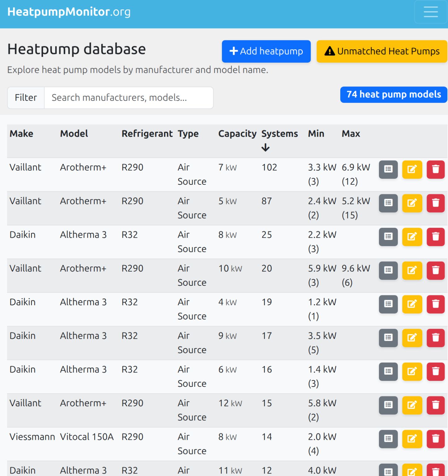Viewport: 448px width, 476px height.
Task: Open the hamburger navigation menu
Action: point(430,12)
